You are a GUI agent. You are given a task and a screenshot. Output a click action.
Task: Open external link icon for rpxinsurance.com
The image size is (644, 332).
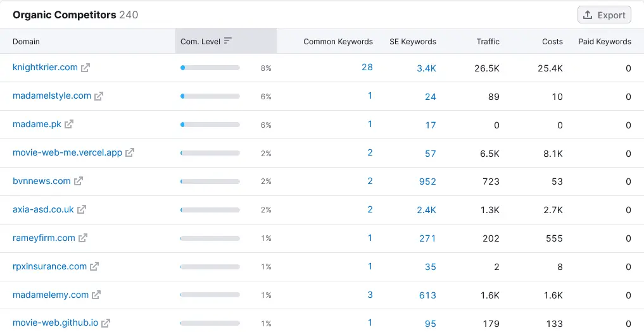(94, 266)
